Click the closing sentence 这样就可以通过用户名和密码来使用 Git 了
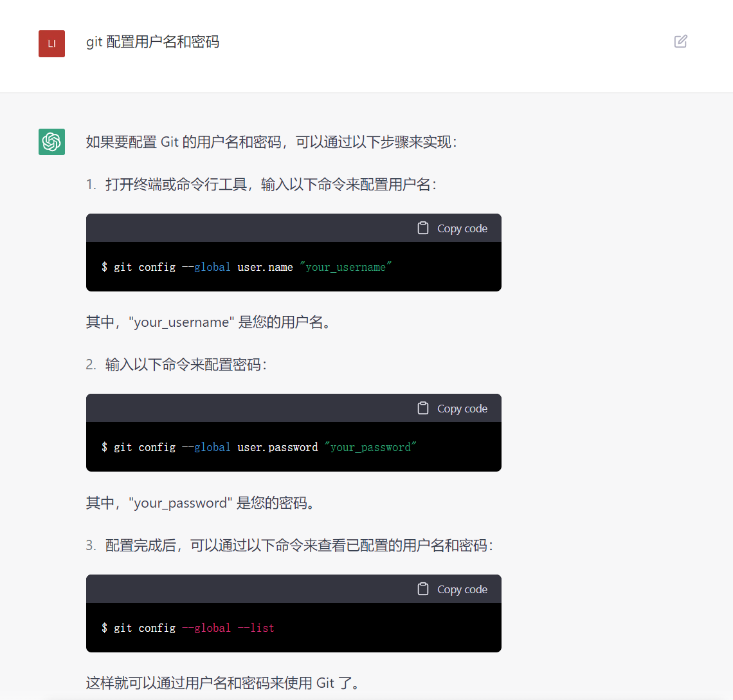Viewport: 733px width, 700px height. point(224,683)
